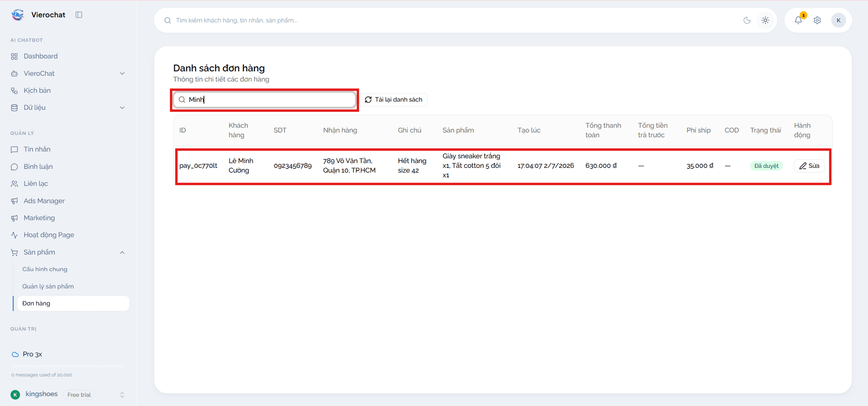
Task: Expand the Dữ liệu submenu chevron
Action: coord(122,108)
